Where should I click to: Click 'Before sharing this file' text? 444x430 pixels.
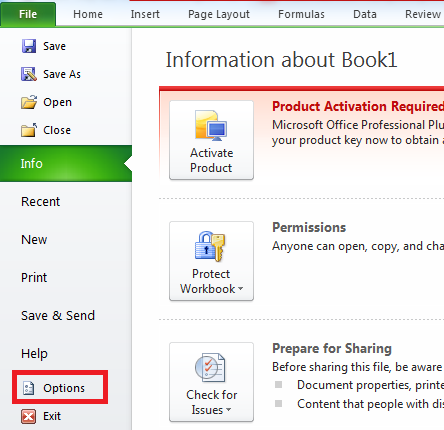[358, 367]
